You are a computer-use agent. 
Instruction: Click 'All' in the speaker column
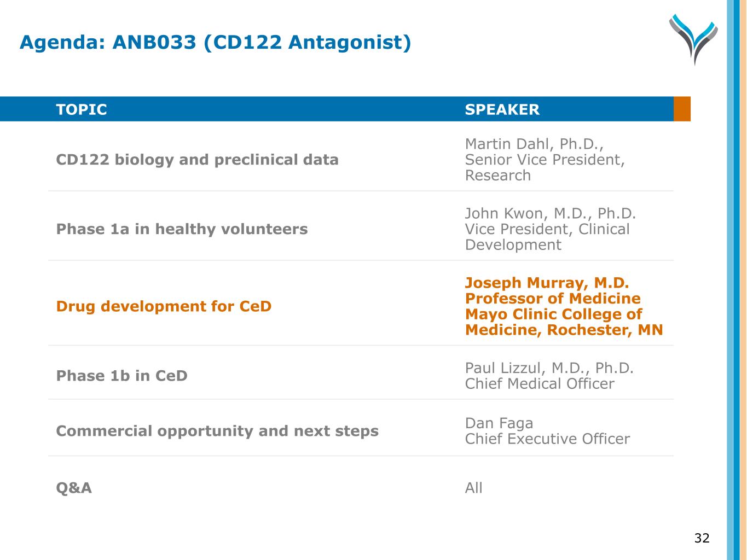473,488
